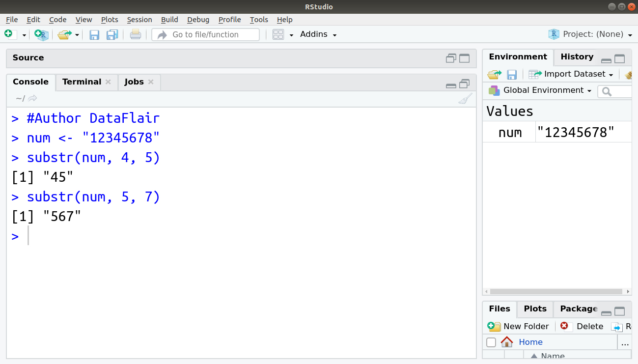
Task: Switch to the History tab
Action: click(x=577, y=57)
